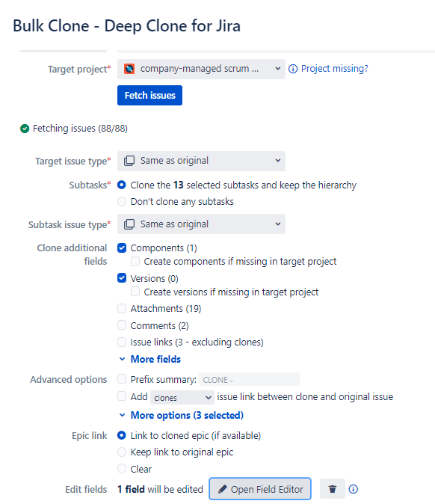Click the info icon next to the trash button
This screenshot has height=504, width=435.
pyautogui.click(x=353, y=489)
